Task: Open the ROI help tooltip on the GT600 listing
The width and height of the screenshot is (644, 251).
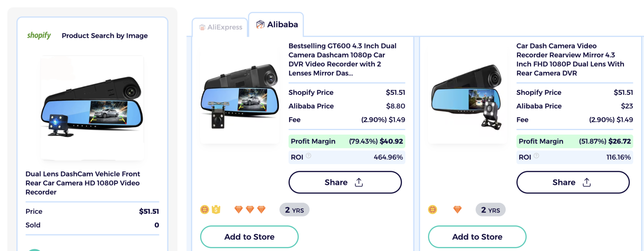Action: (309, 156)
